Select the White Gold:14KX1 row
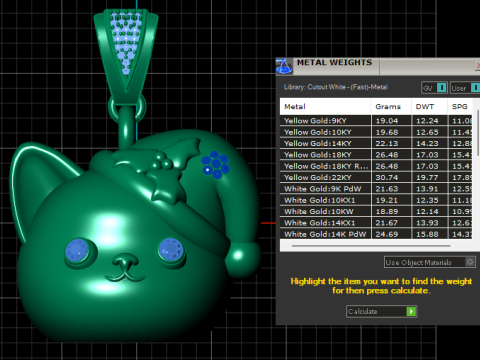The image size is (480, 360). coord(376,223)
